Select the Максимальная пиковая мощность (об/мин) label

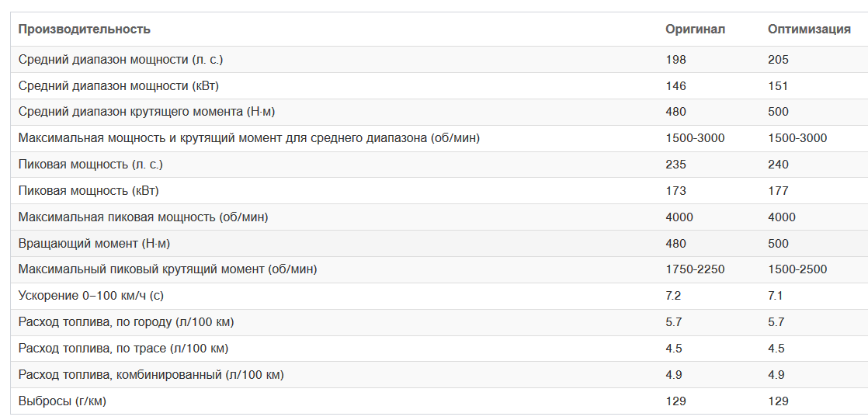pyautogui.click(x=143, y=217)
